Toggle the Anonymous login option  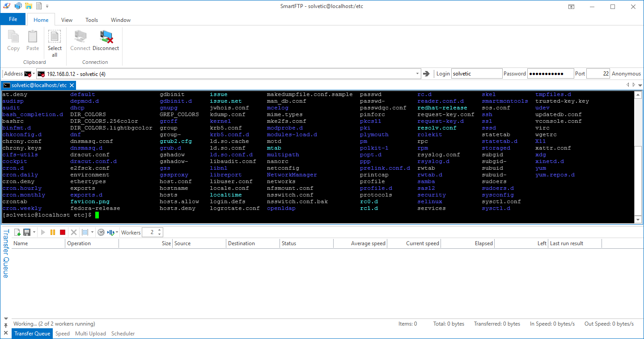click(x=626, y=74)
